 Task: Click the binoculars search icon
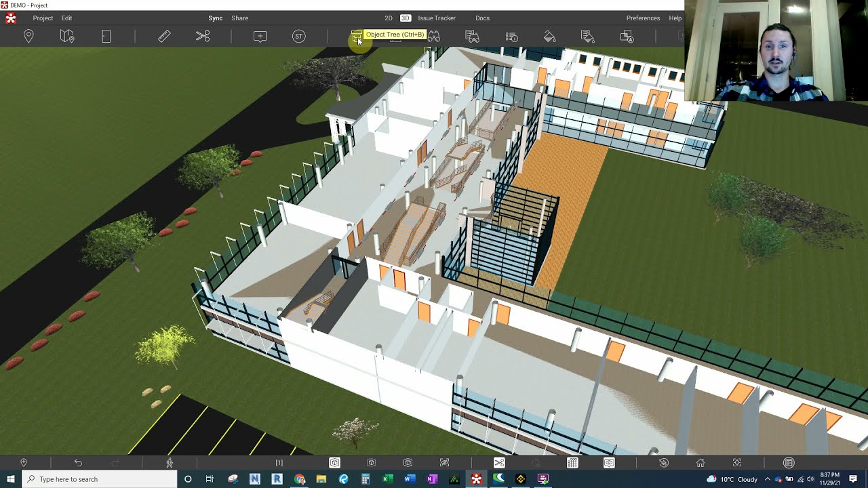pos(434,37)
